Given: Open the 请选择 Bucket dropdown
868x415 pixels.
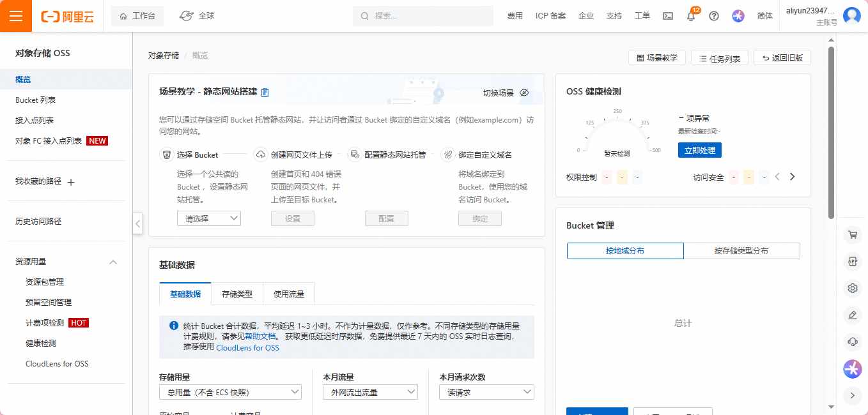Looking at the screenshot, I should tap(209, 218).
